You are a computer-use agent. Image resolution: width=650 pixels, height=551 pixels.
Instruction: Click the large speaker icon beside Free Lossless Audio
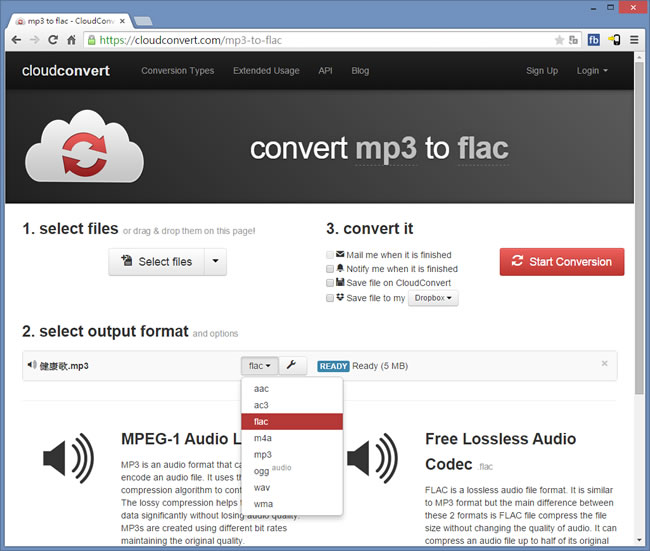point(372,459)
